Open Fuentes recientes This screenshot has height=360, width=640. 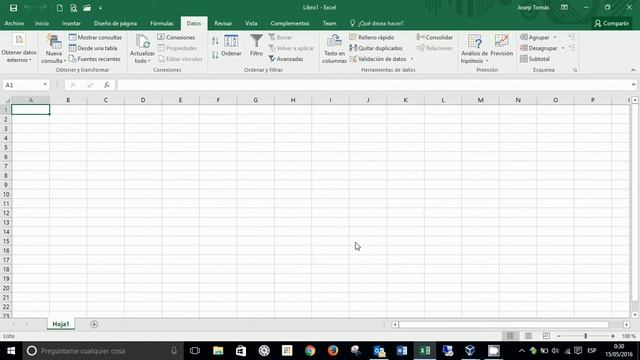tap(94, 59)
